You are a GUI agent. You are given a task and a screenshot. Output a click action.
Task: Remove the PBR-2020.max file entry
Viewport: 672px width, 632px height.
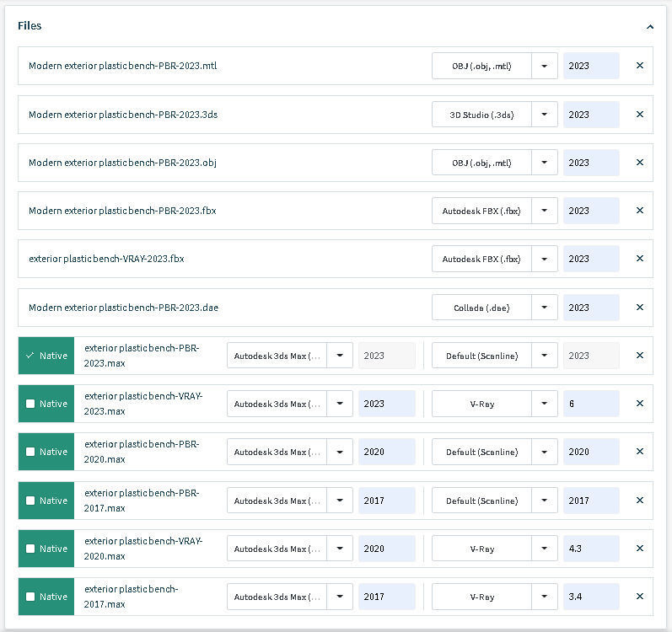(x=640, y=452)
